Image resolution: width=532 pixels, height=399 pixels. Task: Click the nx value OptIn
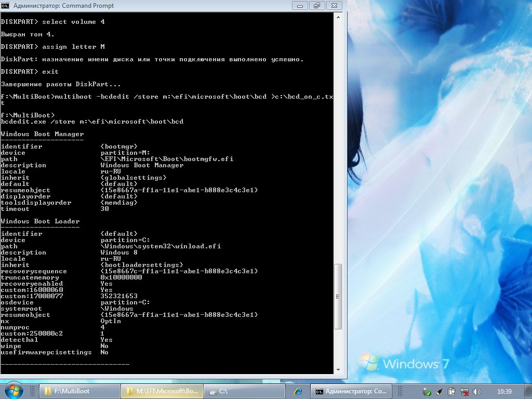[111, 321]
